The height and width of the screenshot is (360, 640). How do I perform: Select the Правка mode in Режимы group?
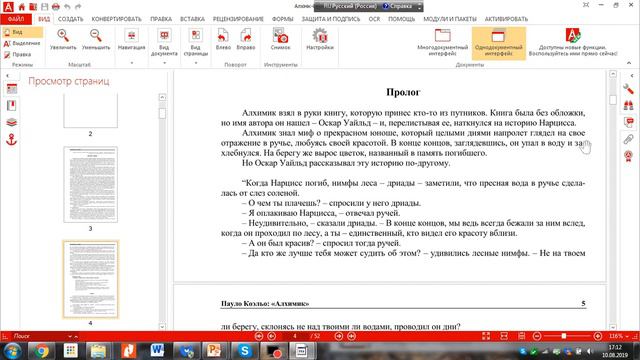18,54
